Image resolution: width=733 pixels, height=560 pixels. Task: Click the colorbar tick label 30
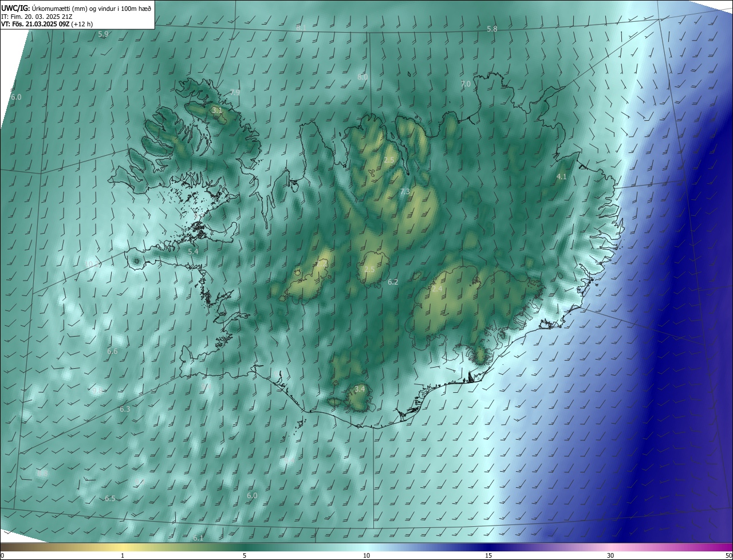(x=610, y=555)
